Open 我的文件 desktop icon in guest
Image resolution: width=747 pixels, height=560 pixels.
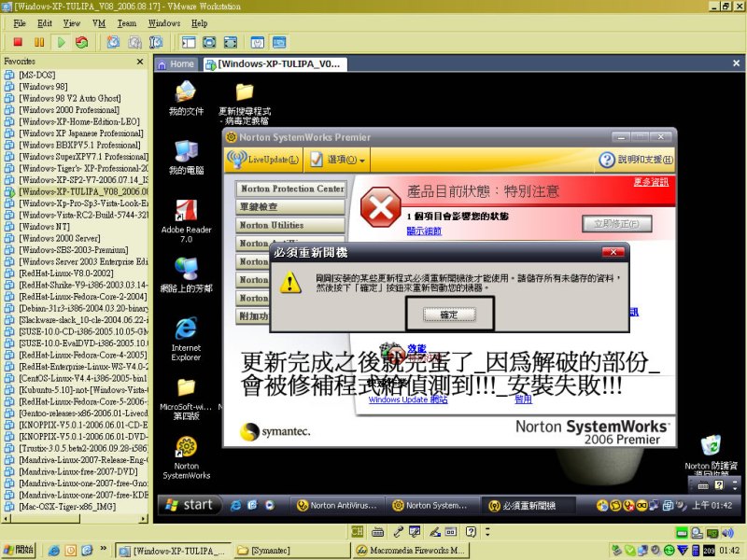[x=186, y=99]
